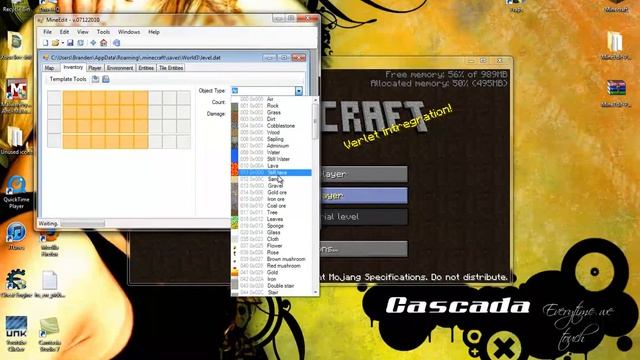Select 008 Water in the object list
Screen dimensions: 640x360
point(271,152)
